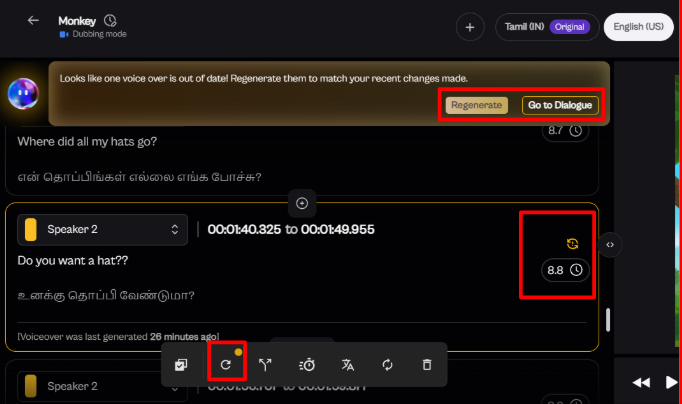682x404 pixels.
Task: Switch to the English (US) language tab
Action: (x=638, y=27)
